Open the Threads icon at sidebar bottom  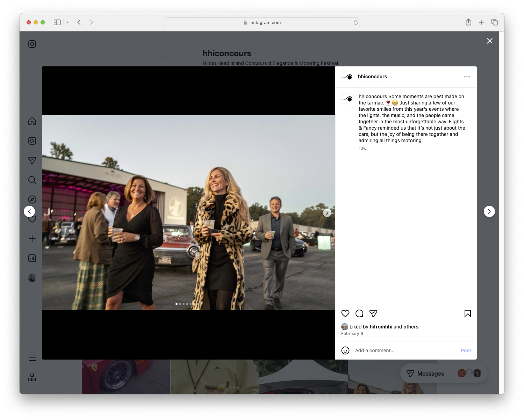click(x=32, y=377)
